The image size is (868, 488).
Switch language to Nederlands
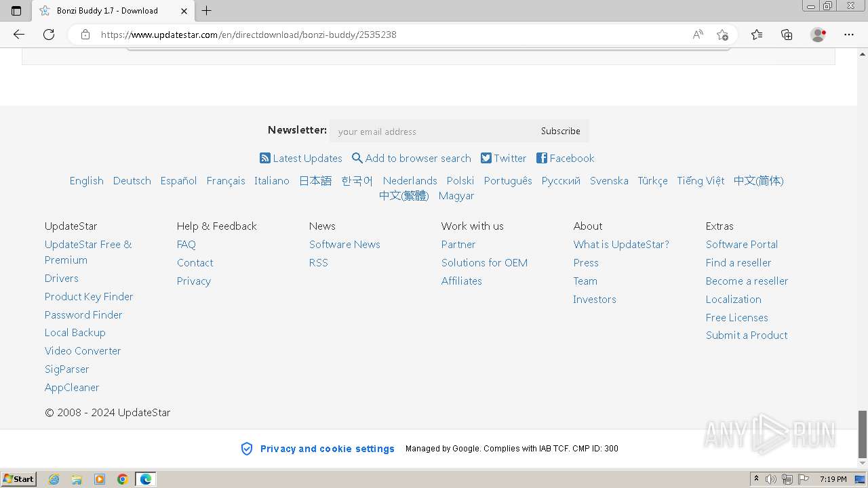410,180
